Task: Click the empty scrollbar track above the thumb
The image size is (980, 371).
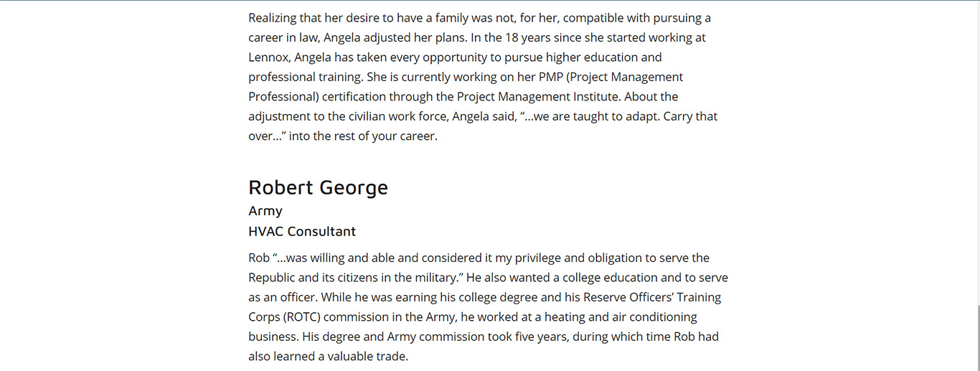Action: tap(976, 152)
